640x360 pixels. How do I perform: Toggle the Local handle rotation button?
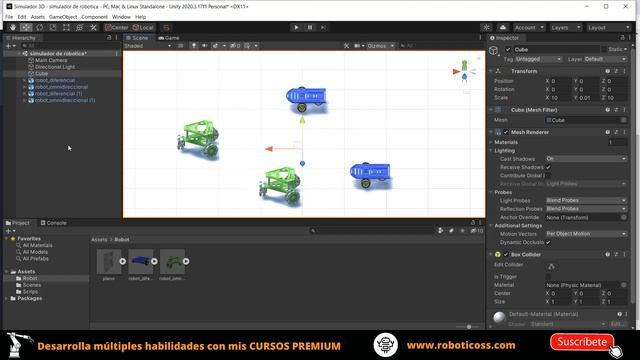click(x=143, y=27)
